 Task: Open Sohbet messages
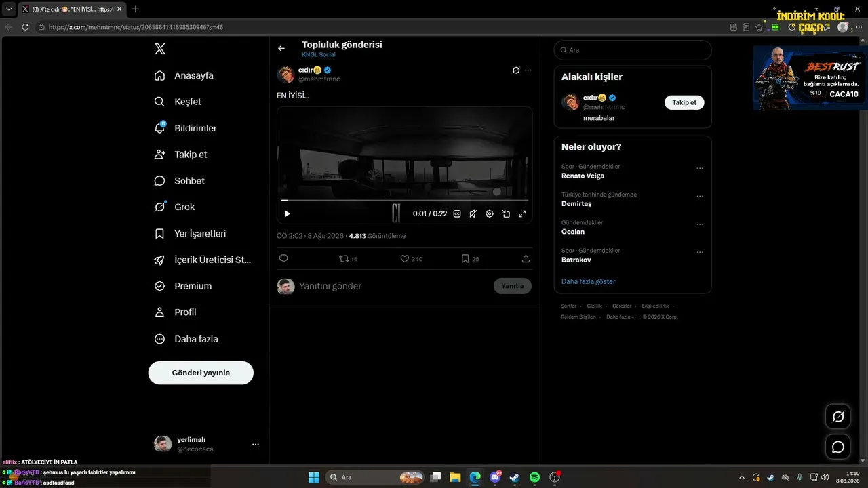click(x=179, y=181)
